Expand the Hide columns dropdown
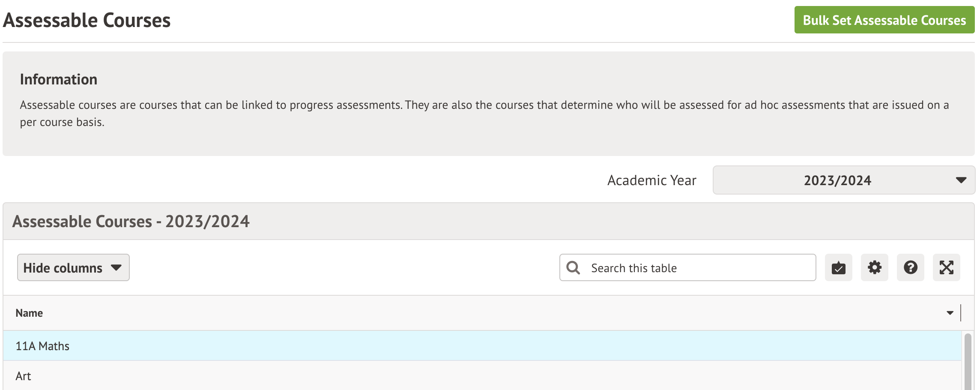980x390 pixels. (73, 268)
